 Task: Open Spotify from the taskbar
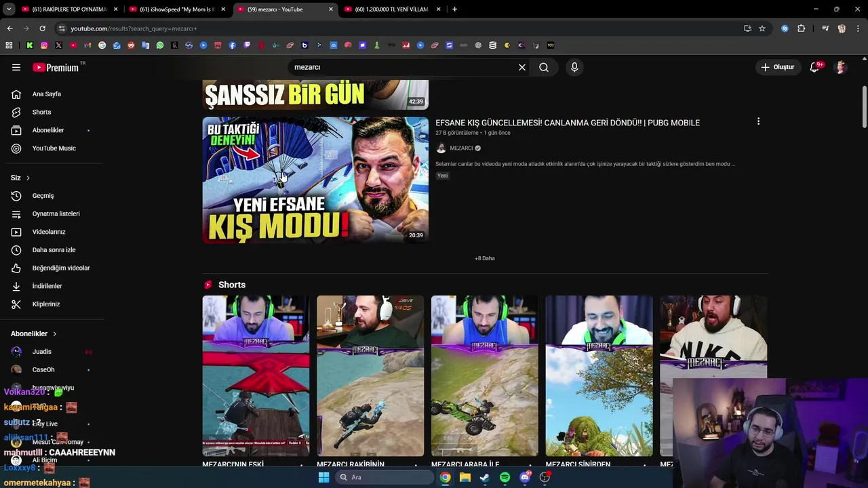pyautogui.click(x=505, y=477)
